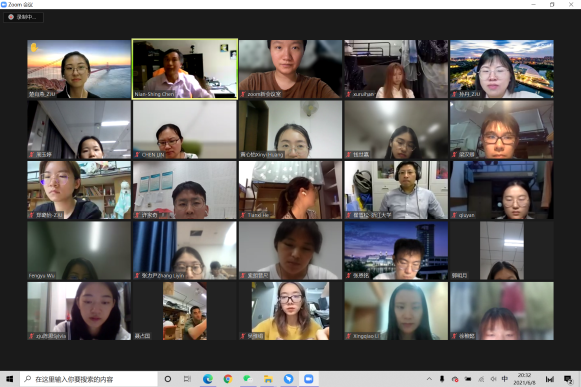Viewport: 581px width, 387px height.
Task: Open the notification center icon
Action: coord(568,379)
